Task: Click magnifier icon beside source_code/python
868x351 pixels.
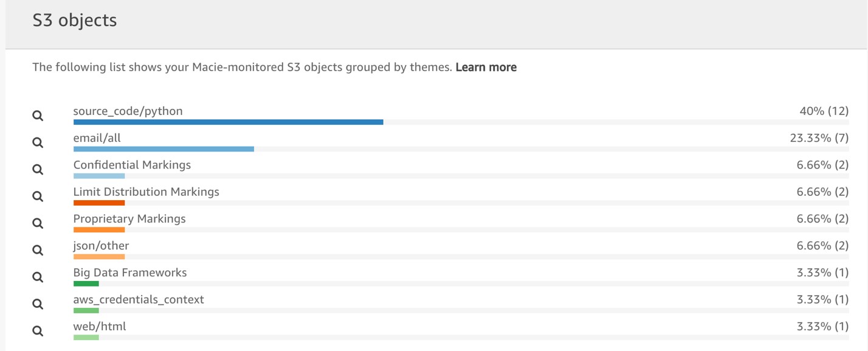Action: [x=38, y=116]
